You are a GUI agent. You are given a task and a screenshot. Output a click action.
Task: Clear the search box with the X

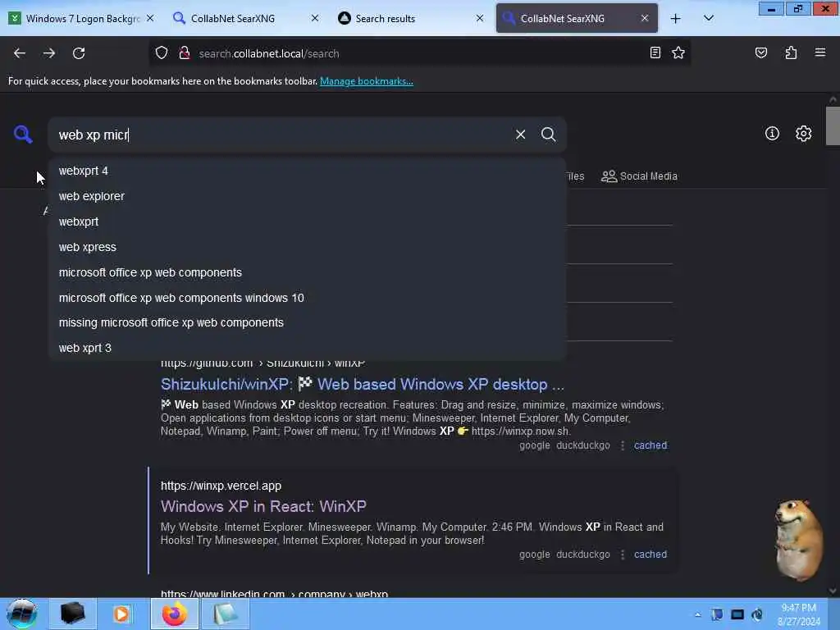coord(520,135)
